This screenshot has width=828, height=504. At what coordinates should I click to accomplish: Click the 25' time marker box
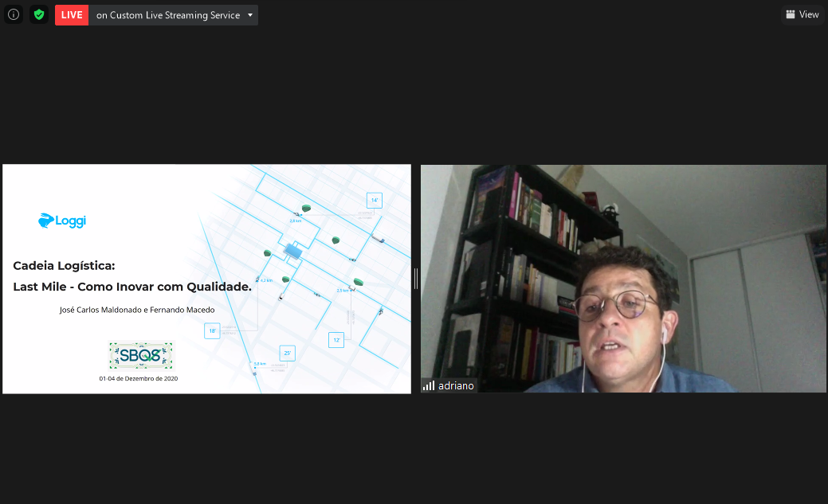click(x=287, y=353)
